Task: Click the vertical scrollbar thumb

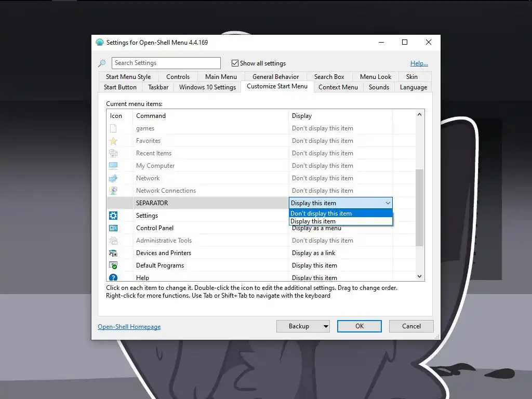Action: 420,208
